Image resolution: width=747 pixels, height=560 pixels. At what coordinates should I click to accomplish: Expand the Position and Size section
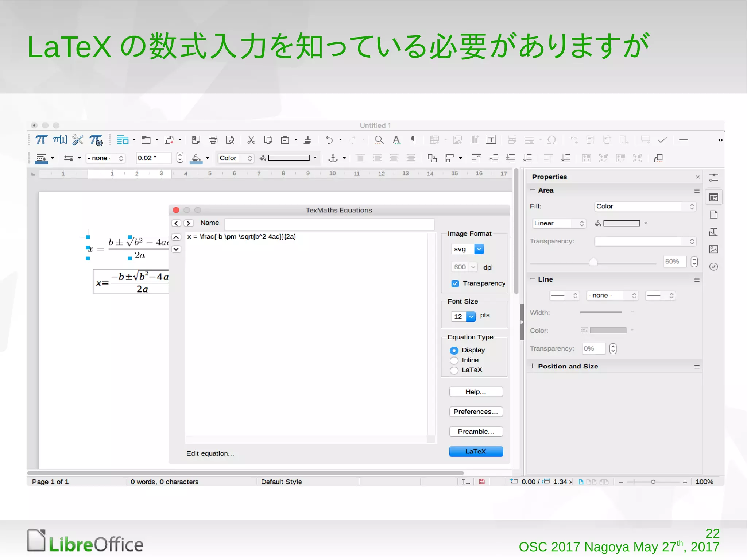point(532,366)
